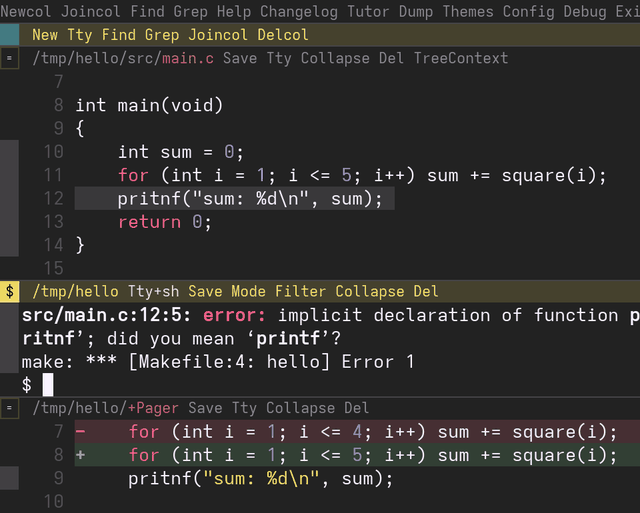Collapse the main.c window
Image resolution: width=640 pixels, height=513 pixels.
[x=335, y=58]
